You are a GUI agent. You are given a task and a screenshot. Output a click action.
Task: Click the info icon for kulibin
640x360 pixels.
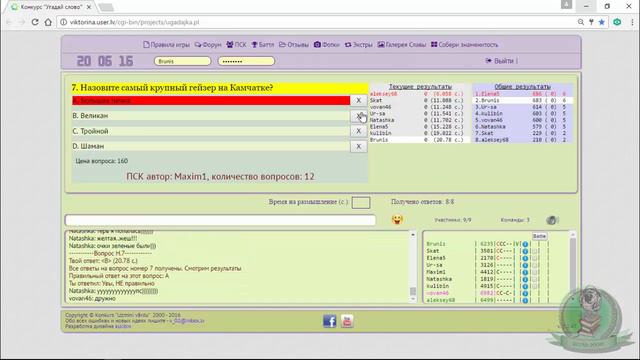(x=525, y=286)
